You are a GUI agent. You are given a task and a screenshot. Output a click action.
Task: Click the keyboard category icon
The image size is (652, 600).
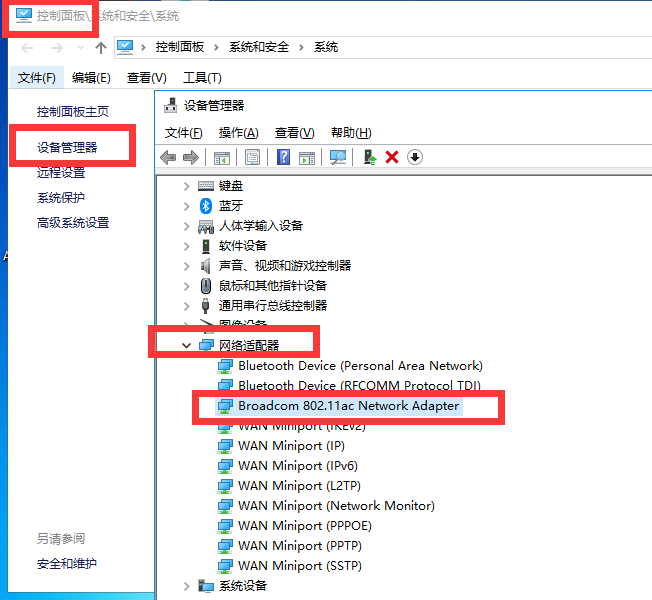(206, 185)
